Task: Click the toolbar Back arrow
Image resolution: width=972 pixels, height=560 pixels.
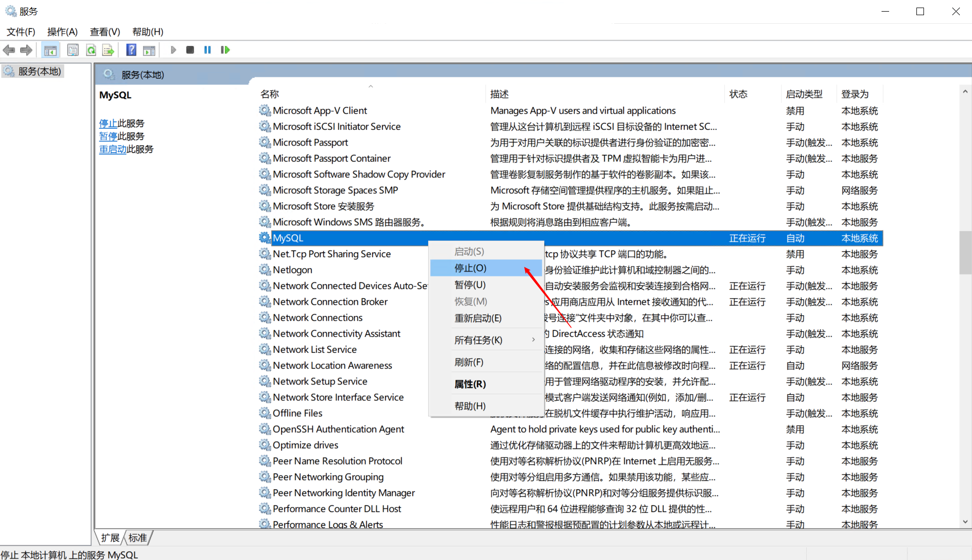Action: [x=9, y=50]
